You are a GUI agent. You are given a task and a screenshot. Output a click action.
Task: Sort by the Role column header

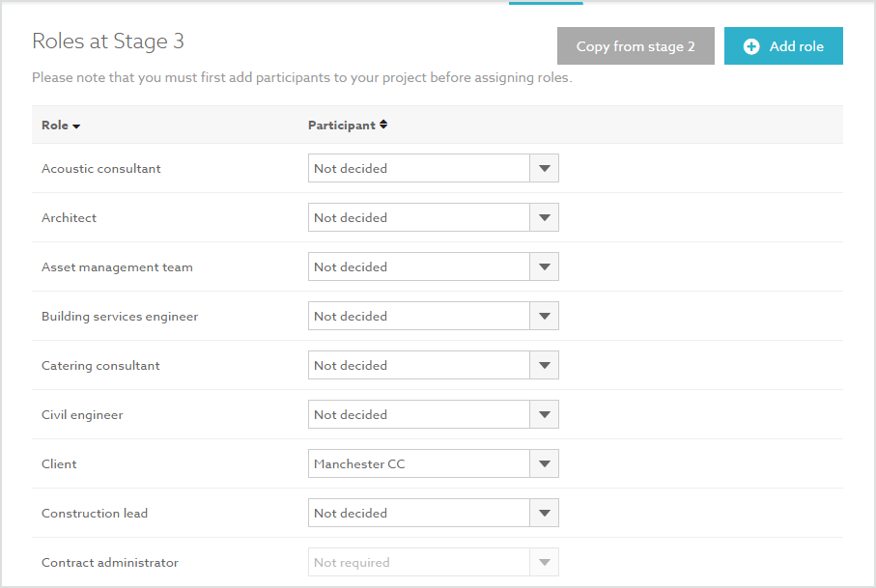click(60, 126)
